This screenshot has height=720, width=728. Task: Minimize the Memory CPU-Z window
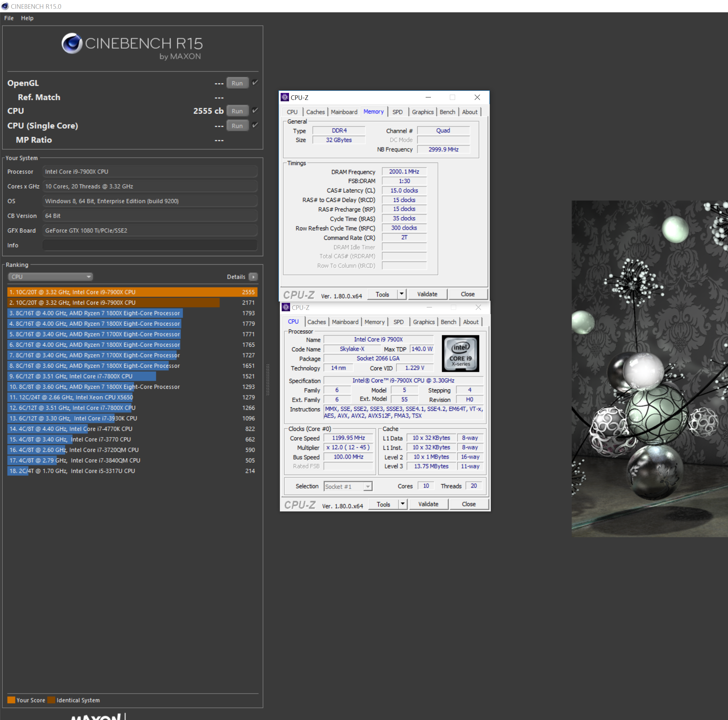[428, 97]
